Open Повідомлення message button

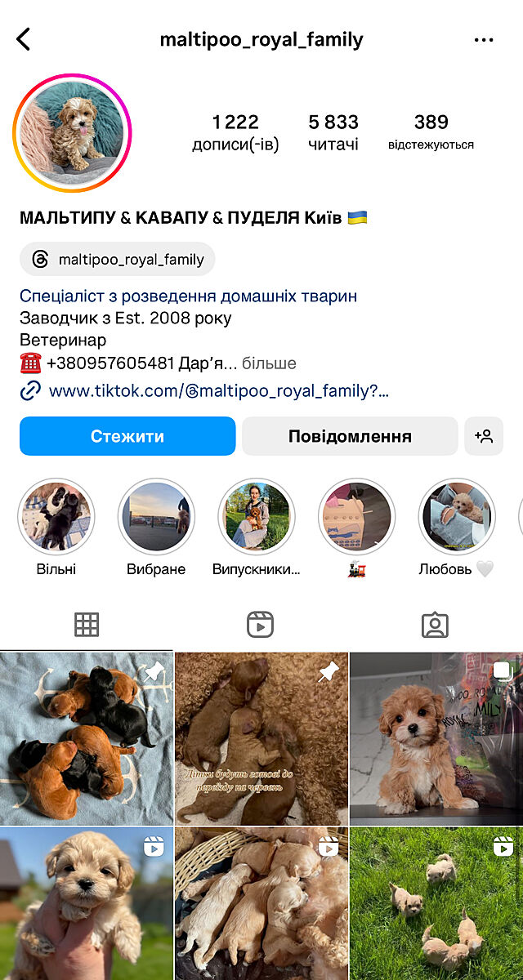pyautogui.click(x=350, y=436)
